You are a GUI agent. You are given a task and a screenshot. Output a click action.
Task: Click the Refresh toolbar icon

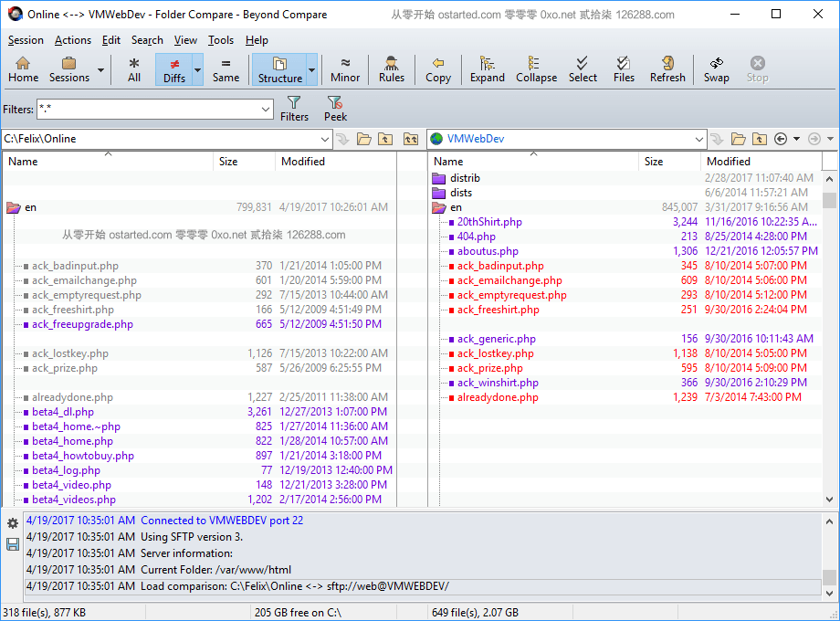(x=667, y=69)
